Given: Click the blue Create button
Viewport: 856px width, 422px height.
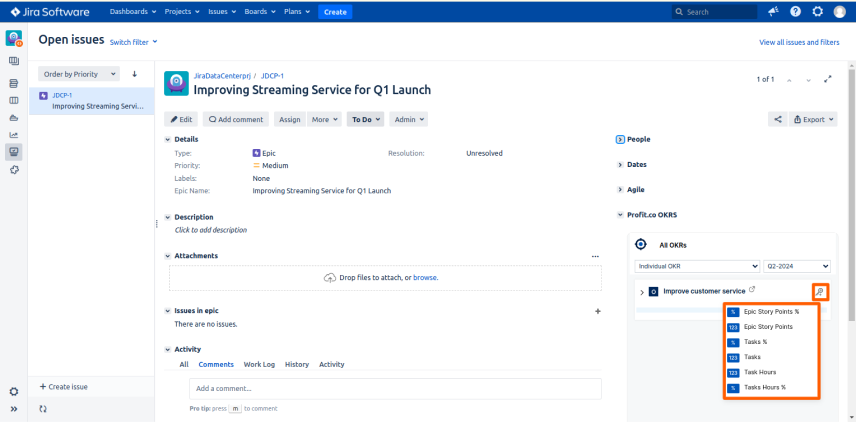Looking at the screenshot, I should click(335, 11).
